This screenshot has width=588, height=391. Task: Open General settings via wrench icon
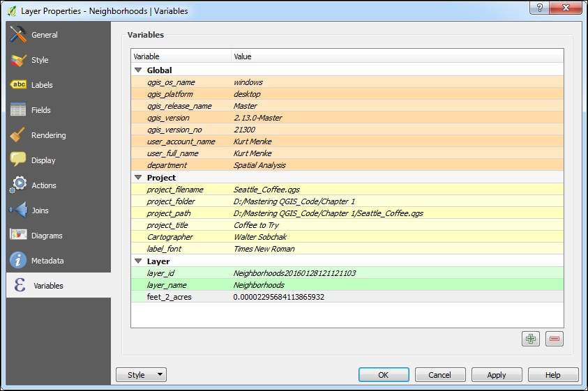(x=19, y=35)
